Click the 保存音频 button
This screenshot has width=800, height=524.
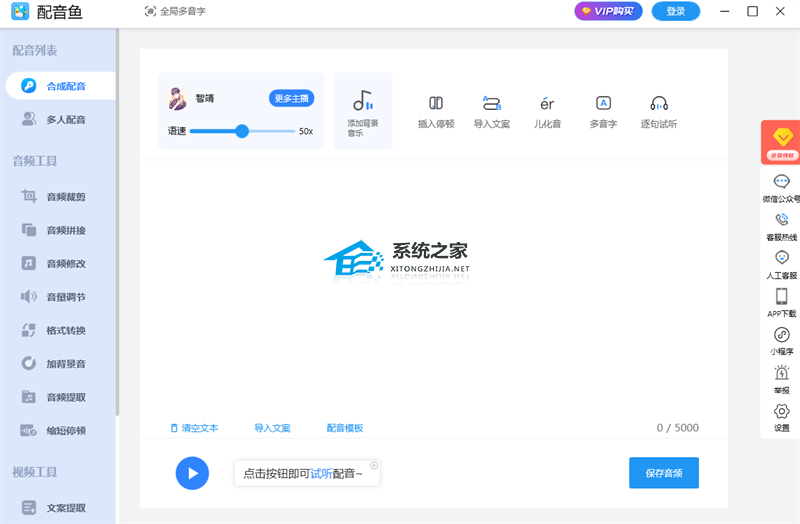tap(664, 473)
